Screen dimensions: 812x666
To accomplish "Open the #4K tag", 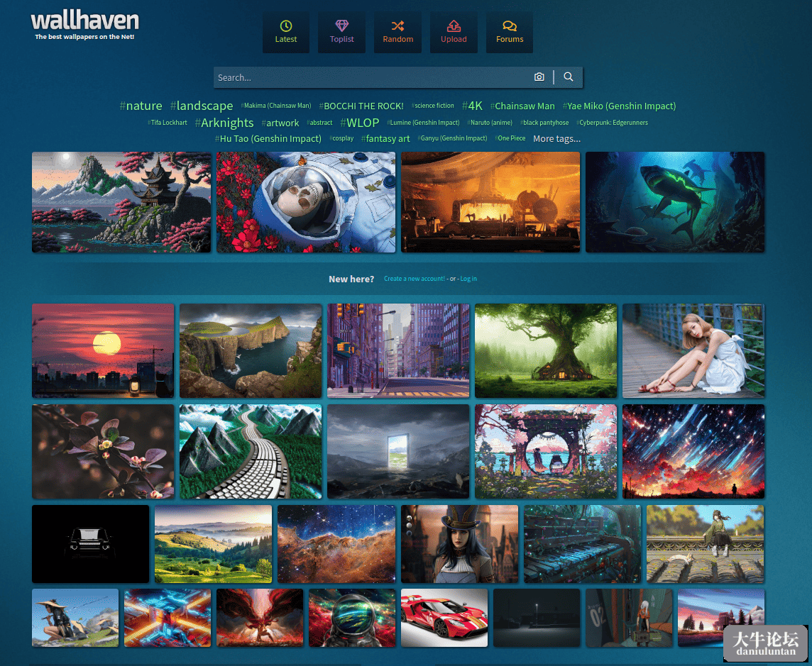I will [472, 106].
